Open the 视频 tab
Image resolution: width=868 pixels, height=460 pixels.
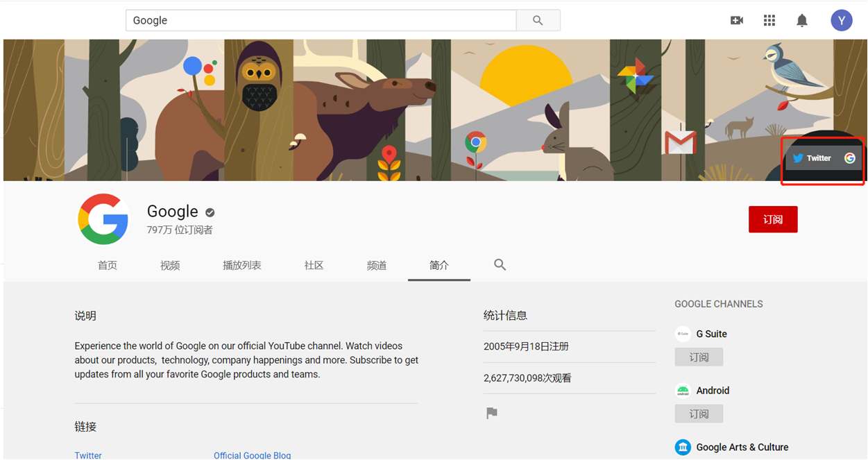170,265
